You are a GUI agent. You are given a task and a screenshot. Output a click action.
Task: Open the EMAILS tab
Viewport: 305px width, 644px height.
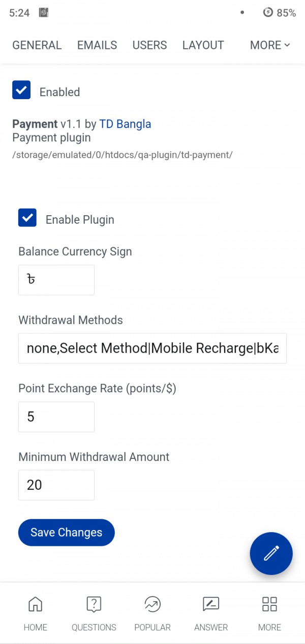[x=97, y=45]
